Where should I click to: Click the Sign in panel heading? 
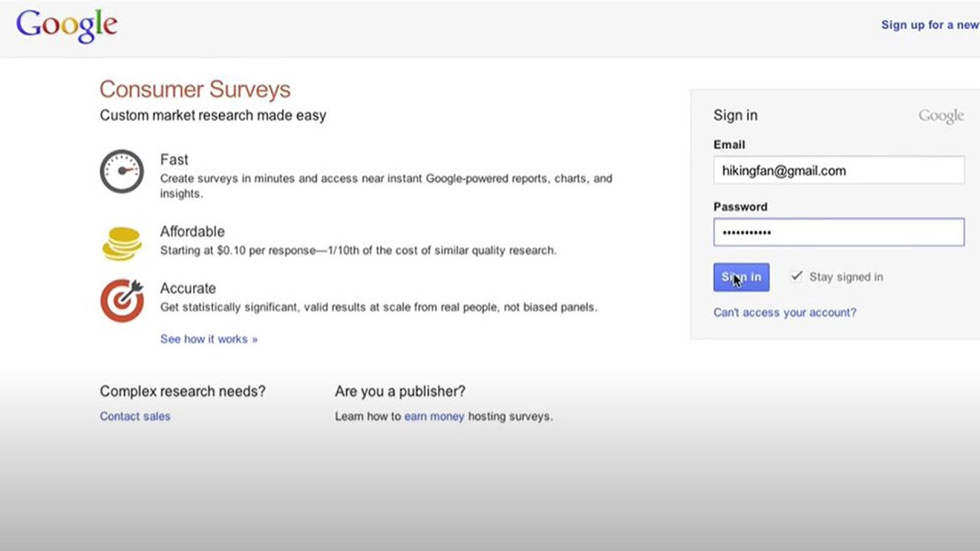(x=736, y=116)
